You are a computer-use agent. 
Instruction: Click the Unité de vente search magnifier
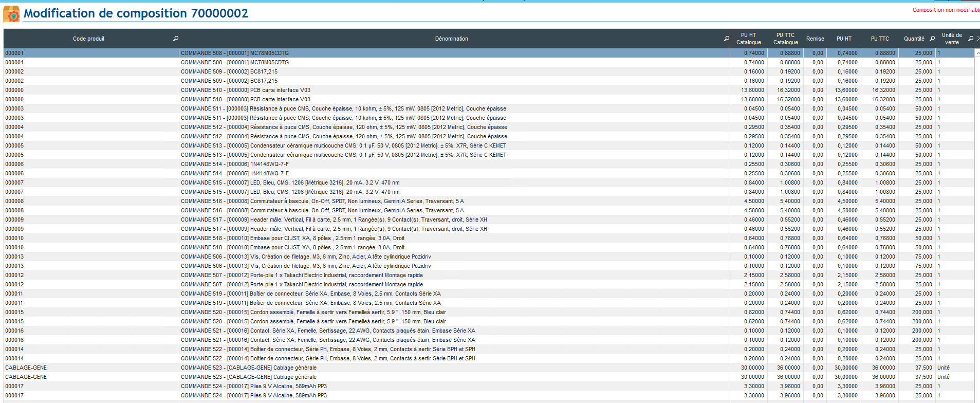pos(970,39)
